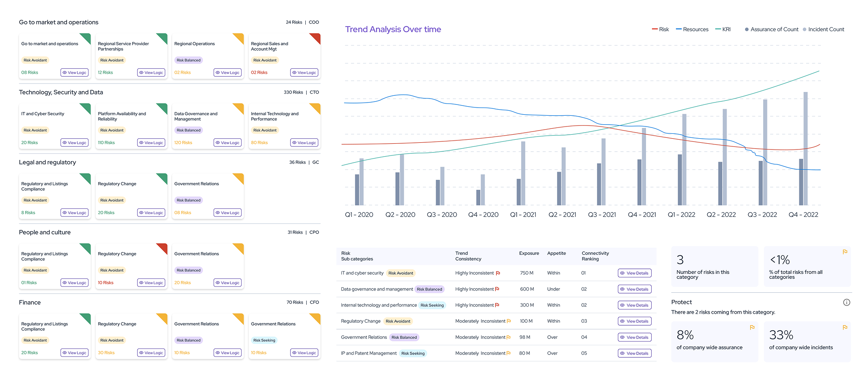Click flag icon on 33% company wide incidents card
The width and height of the screenshot is (868, 380).
click(x=845, y=328)
